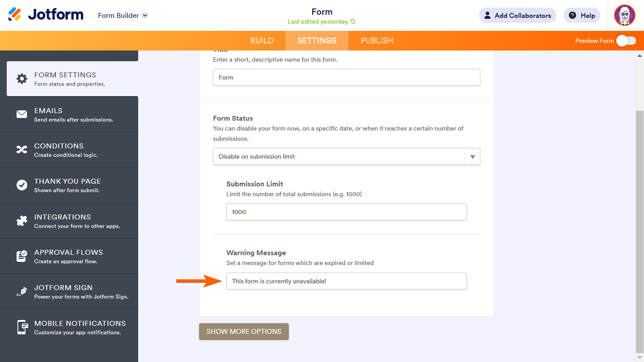Click the Emails envelope icon

[21, 114]
